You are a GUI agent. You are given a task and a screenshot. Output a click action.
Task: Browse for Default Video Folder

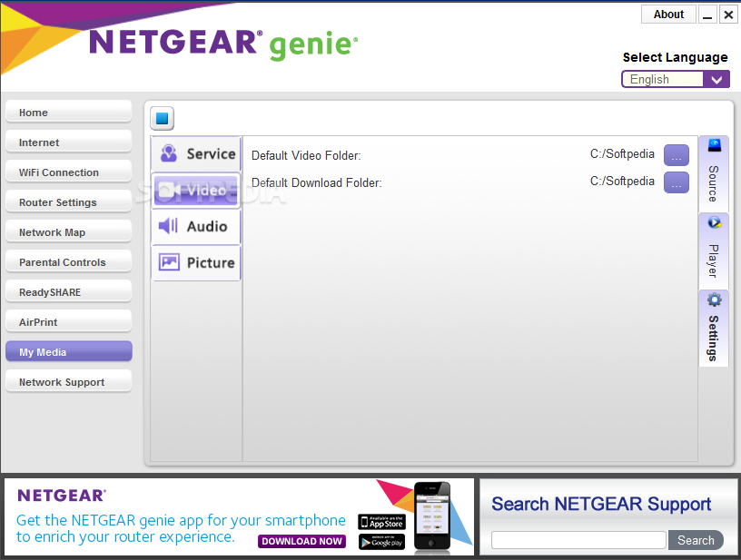[677, 155]
